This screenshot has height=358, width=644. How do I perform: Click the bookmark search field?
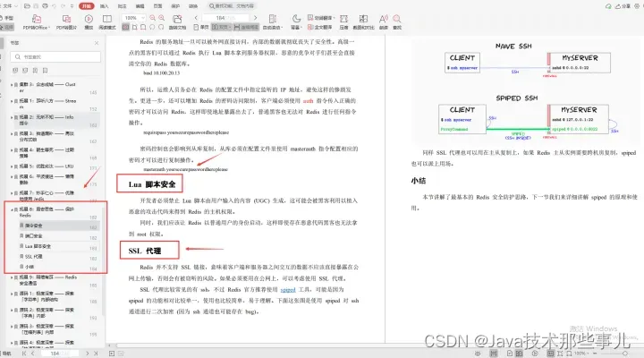coord(55,56)
